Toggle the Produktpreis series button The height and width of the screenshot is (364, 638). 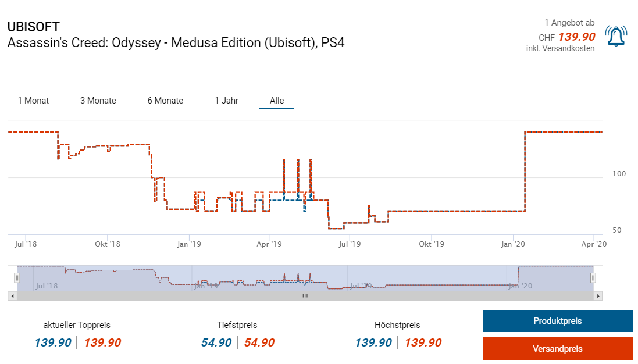coord(557,321)
